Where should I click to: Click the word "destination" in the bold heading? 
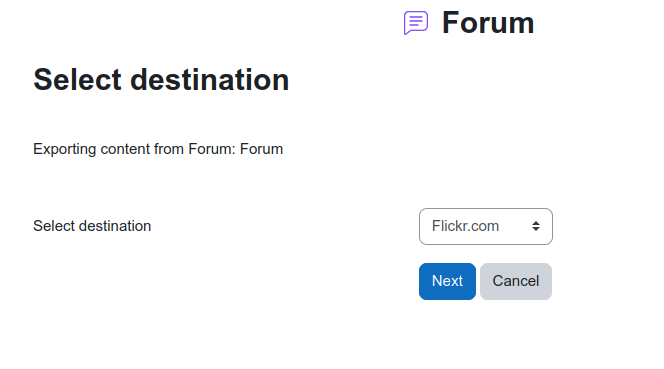point(210,80)
